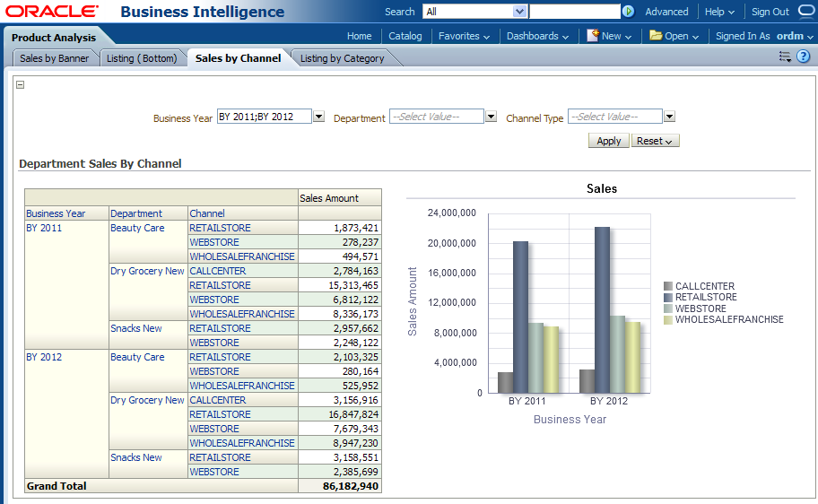Collapse the prompt section minus icon

(x=21, y=85)
